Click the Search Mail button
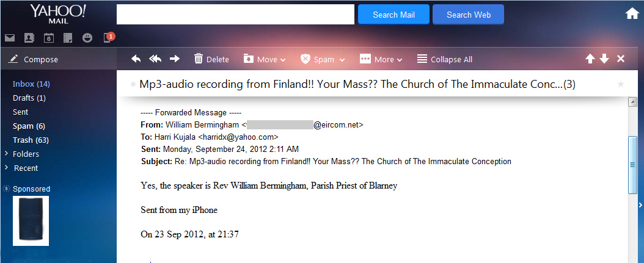This screenshot has height=263, width=644. click(x=394, y=15)
